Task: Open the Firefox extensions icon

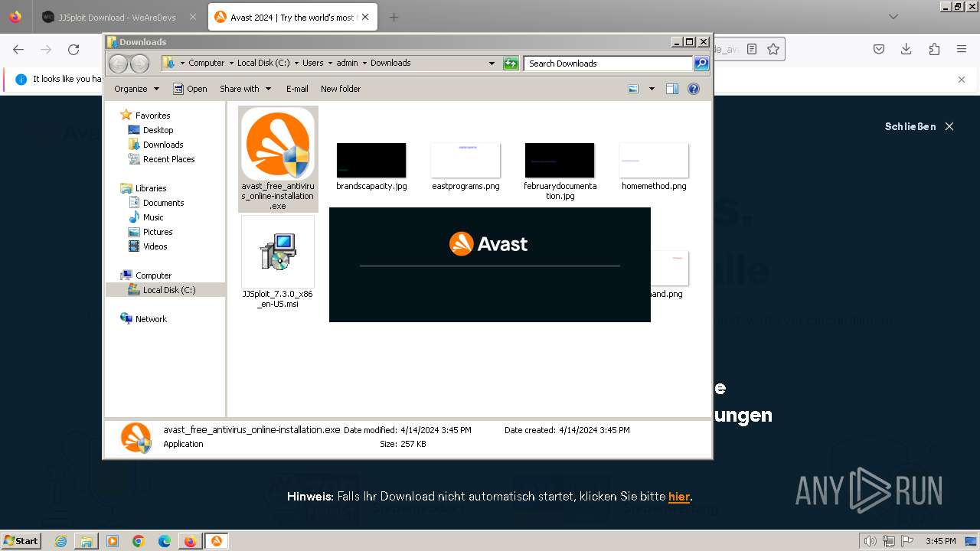Action: tap(934, 49)
